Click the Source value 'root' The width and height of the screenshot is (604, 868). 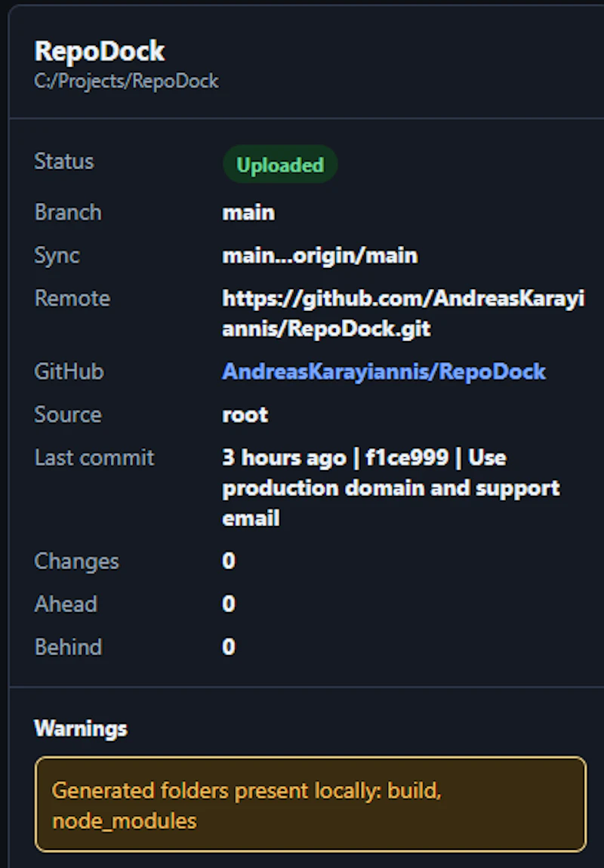pyautogui.click(x=245, y=414)
